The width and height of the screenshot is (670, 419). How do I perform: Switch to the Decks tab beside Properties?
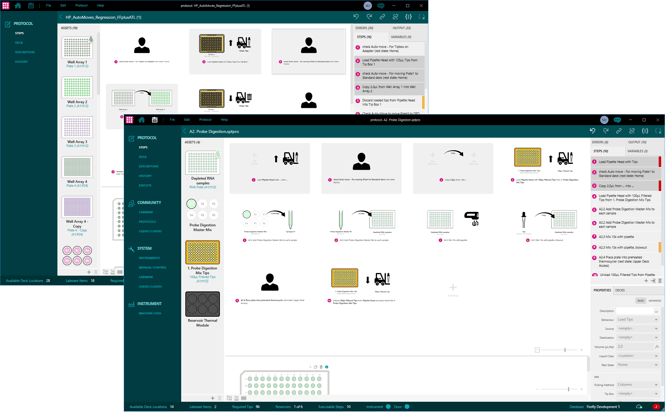tap(620, 290)
